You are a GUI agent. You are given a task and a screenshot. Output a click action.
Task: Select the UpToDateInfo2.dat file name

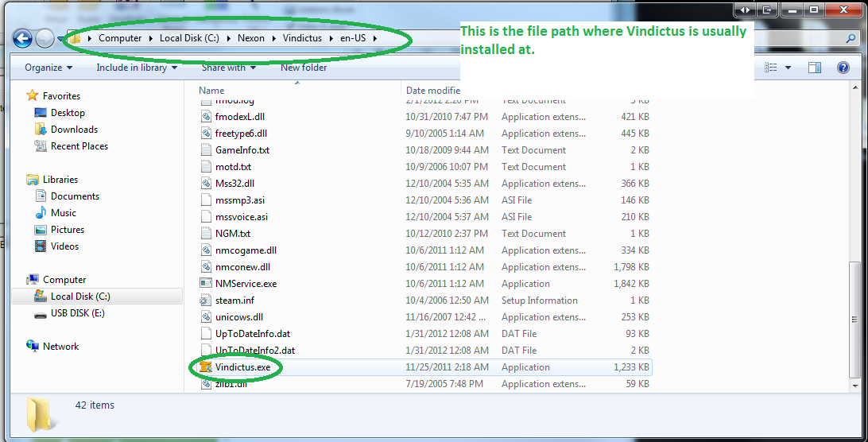pyautogui.click(x=254, y=351)
